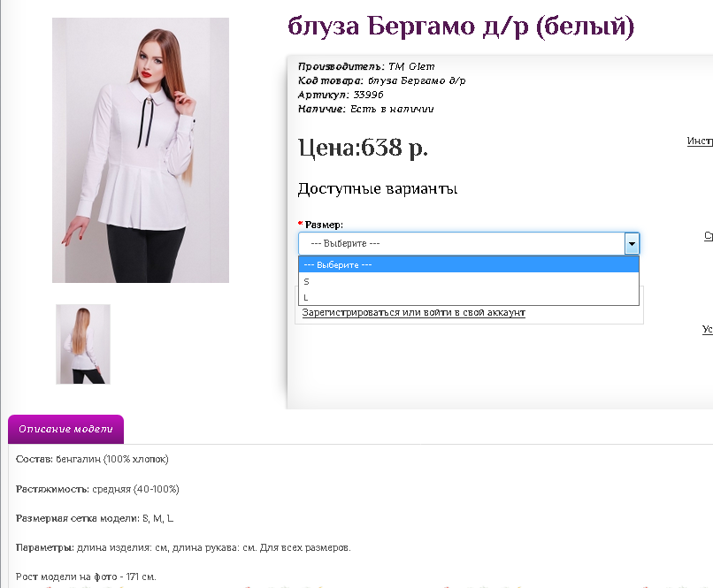View the back-view blouse thumbnail

tap(83, 344)
